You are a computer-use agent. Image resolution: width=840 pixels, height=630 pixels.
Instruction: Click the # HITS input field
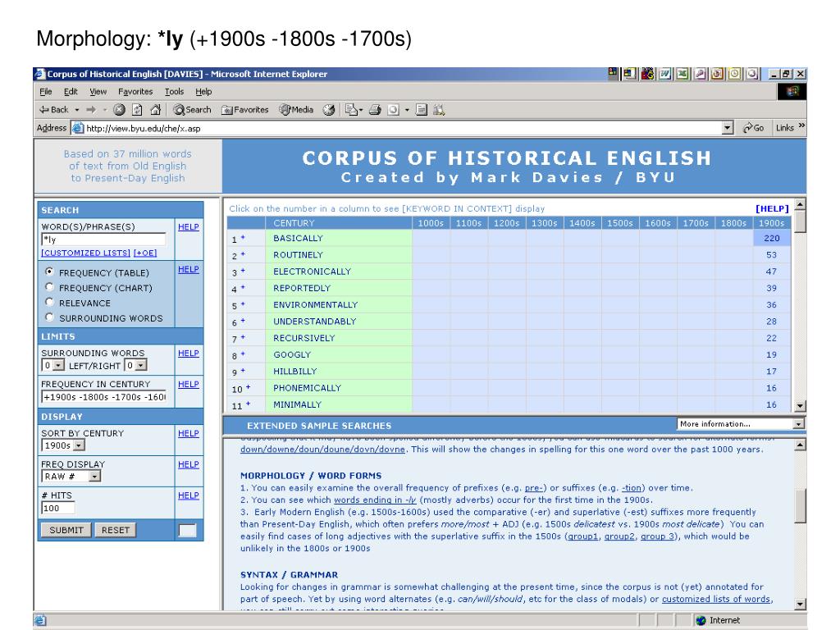[x=58, y=508]
